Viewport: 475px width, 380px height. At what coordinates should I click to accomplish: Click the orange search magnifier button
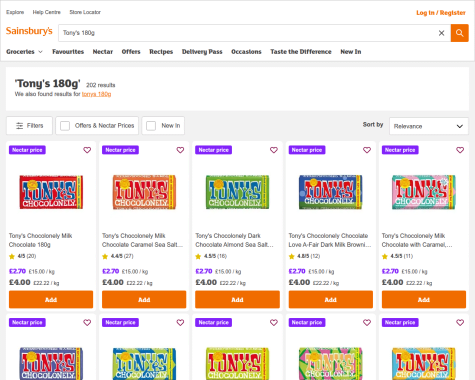pos(459,33)
